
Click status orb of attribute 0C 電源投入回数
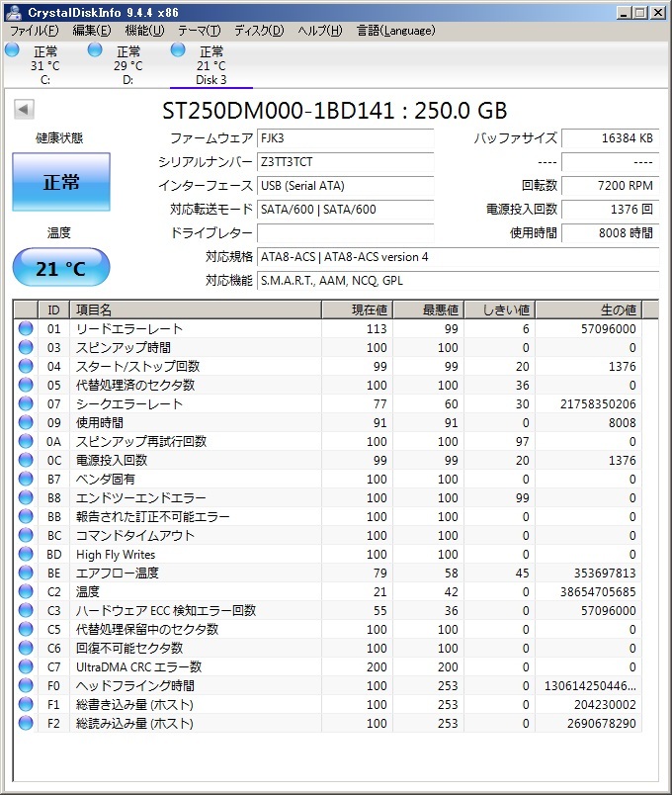(26, 460)
